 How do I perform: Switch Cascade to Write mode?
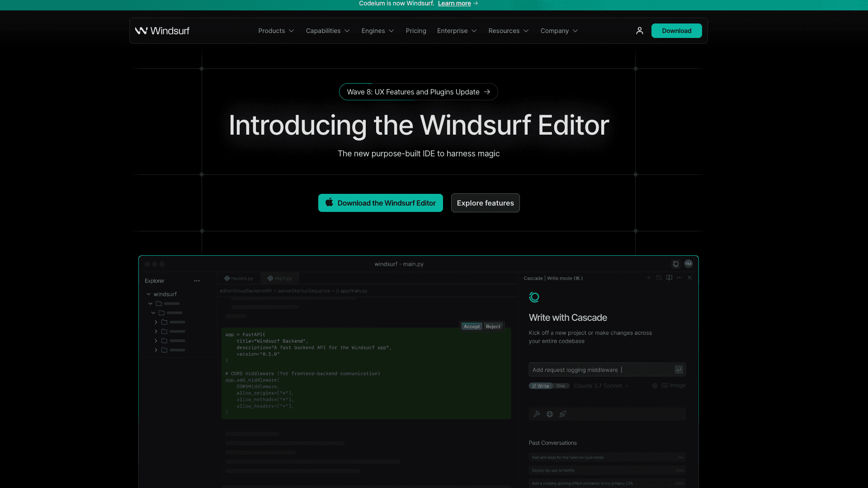[x=541, y=386]
